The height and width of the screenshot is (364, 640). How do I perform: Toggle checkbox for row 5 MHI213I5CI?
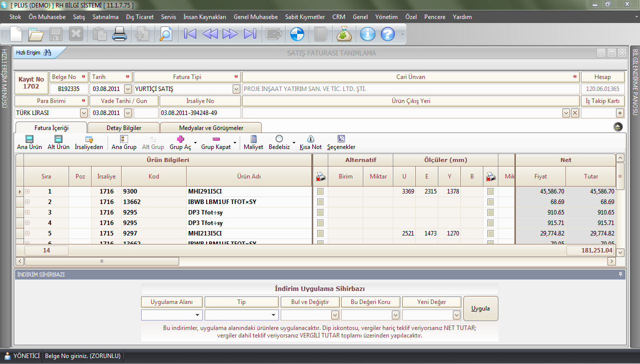click(x=320, y=233)
